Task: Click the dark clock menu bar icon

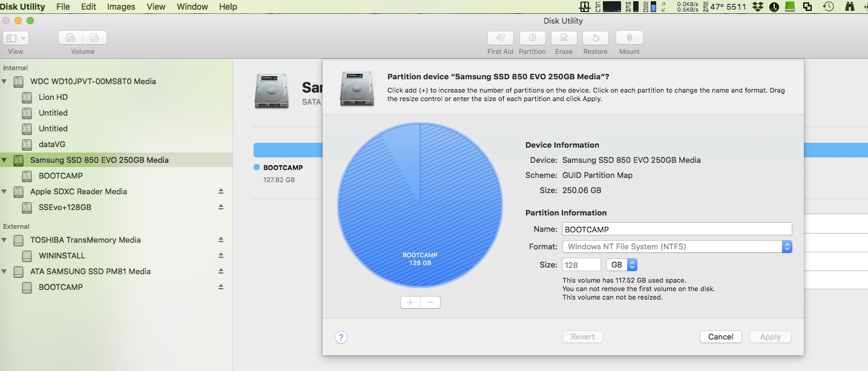Action: tap(774, 7)
